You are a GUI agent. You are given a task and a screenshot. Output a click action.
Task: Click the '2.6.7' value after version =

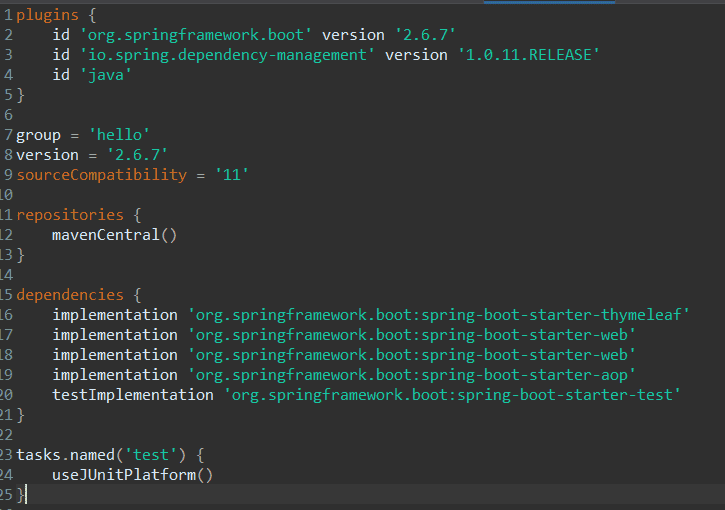click(137, 155)
